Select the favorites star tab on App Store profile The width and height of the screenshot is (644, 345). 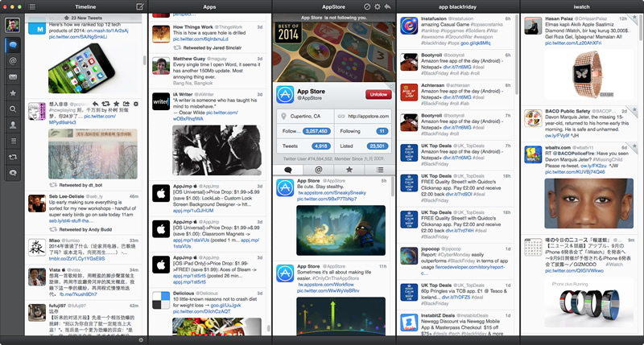[x=349, y=170]
